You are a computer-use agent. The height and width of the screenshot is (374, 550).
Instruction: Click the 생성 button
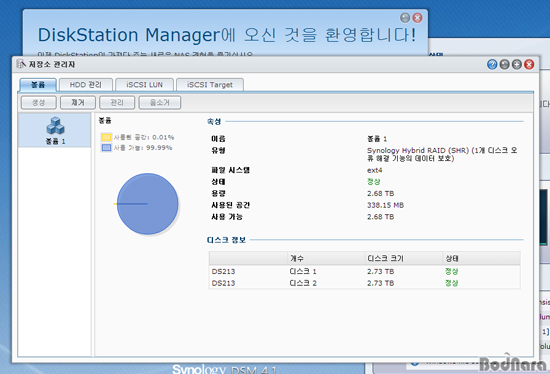[x=39, y=102]
